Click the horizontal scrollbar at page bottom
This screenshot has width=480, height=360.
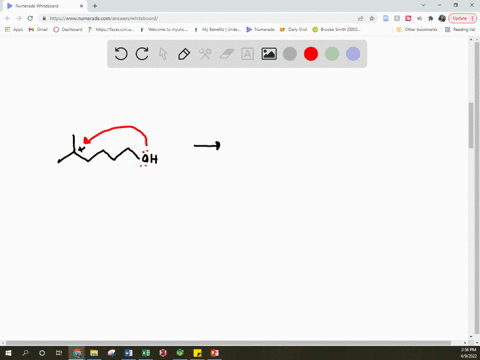[228, 343]
